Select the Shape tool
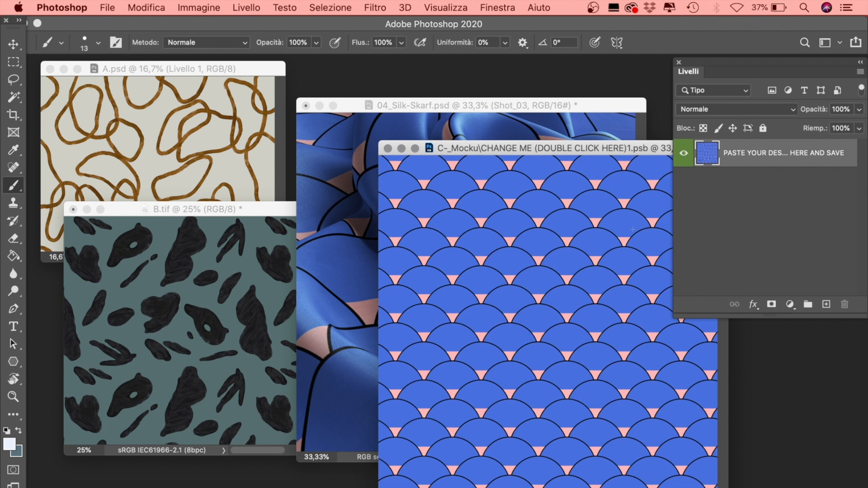 (13, 361)
